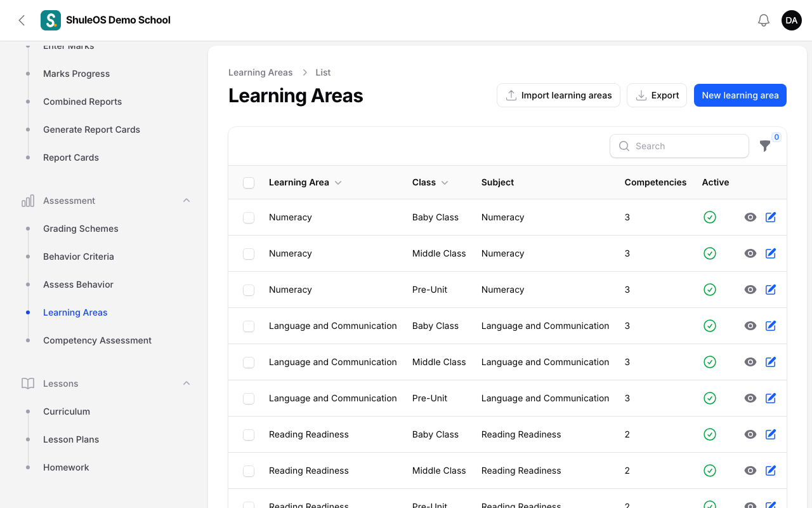View Reading Readiness Middle Class record
812x508 pixels.
pos(750,471)
